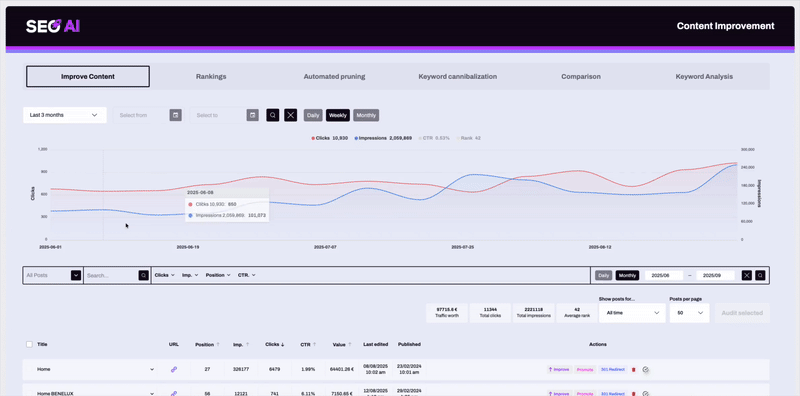The image size is (800, 396).
Task: Sort table by CTR column
Action: [x=309, y=344]
